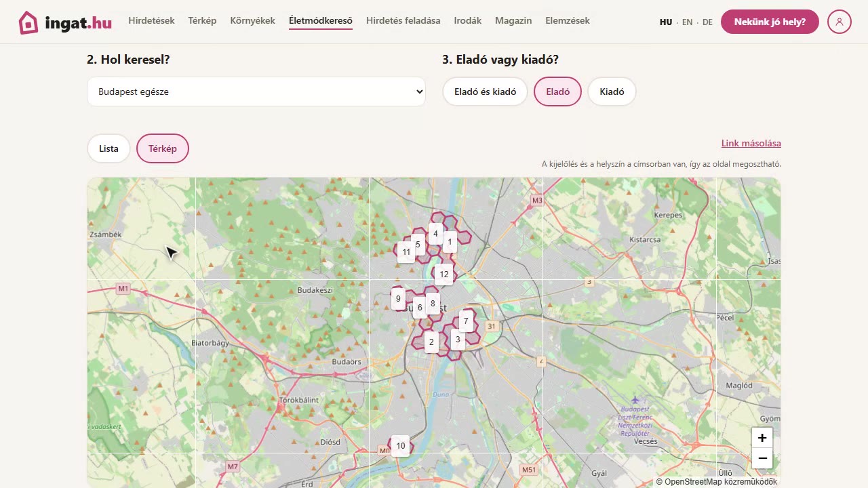Viewport: 868px width, 488px height.
Task: Go to the 'Magazin' menu item
Action: (513, 21)
